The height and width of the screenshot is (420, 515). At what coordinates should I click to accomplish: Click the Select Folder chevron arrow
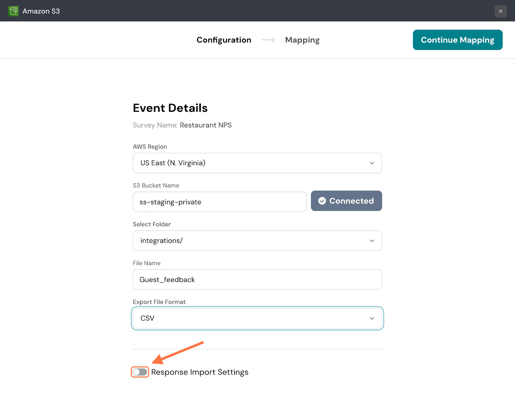coord(372,241)
